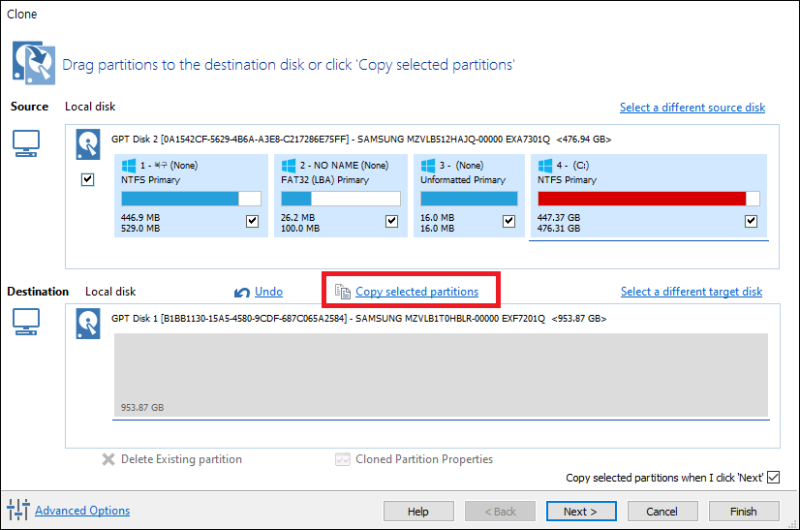Click partition 1 blue usage bar

[191, 198]
